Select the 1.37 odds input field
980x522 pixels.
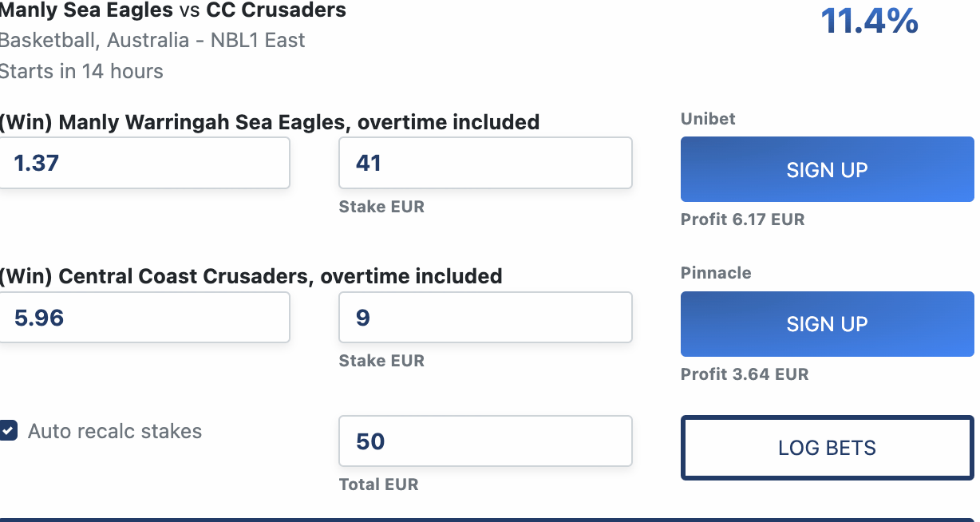click(x=144, y=164)
